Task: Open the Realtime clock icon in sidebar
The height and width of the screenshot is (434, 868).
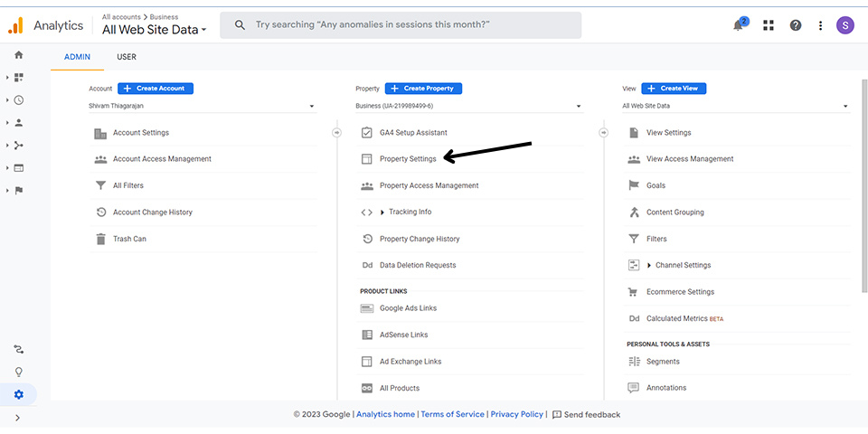Action: click(19, 100)
